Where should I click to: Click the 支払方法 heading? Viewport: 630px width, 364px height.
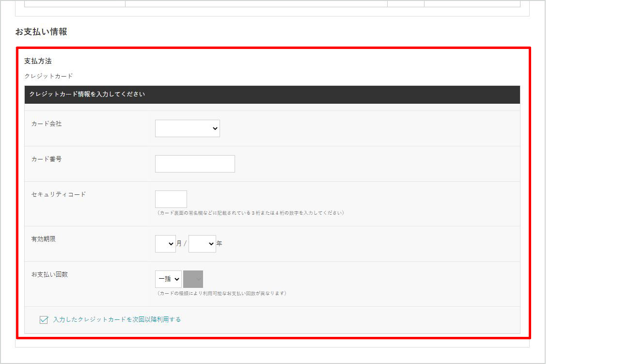point(38,61)
